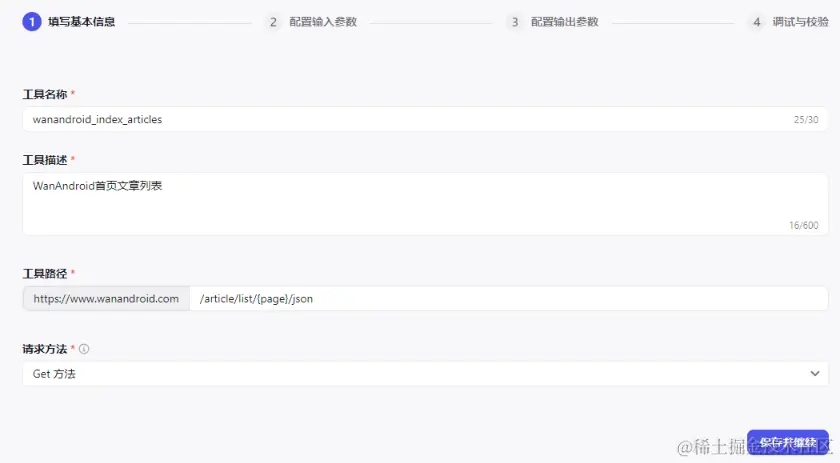Click the 16/600 character counter

click(x=804, y=225)
